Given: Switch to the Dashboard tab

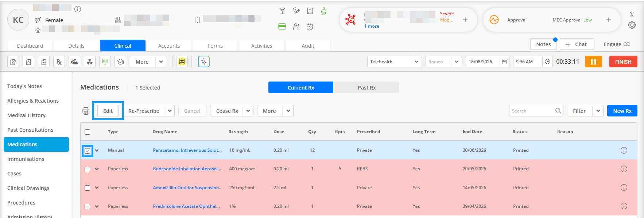Looking at the screenshot, I should point(30,46).
